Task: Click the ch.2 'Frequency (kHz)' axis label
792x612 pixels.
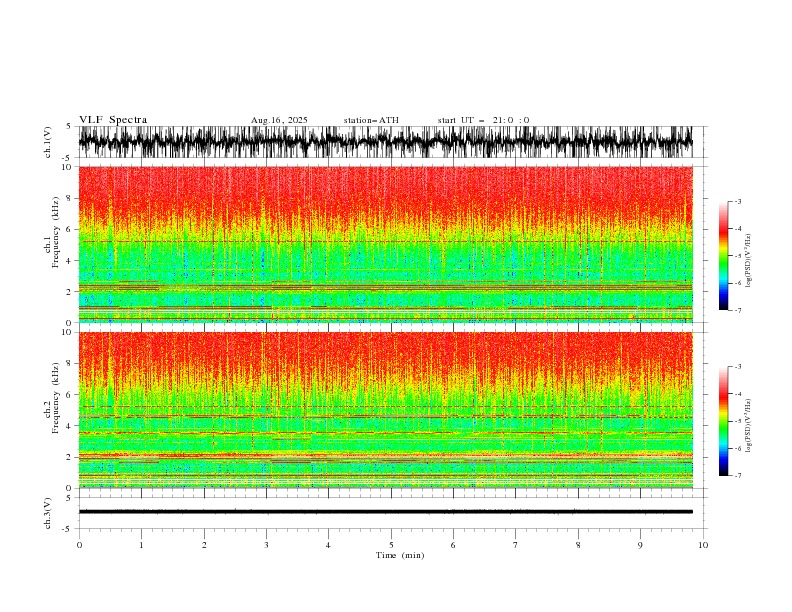Action: (56, 398)
